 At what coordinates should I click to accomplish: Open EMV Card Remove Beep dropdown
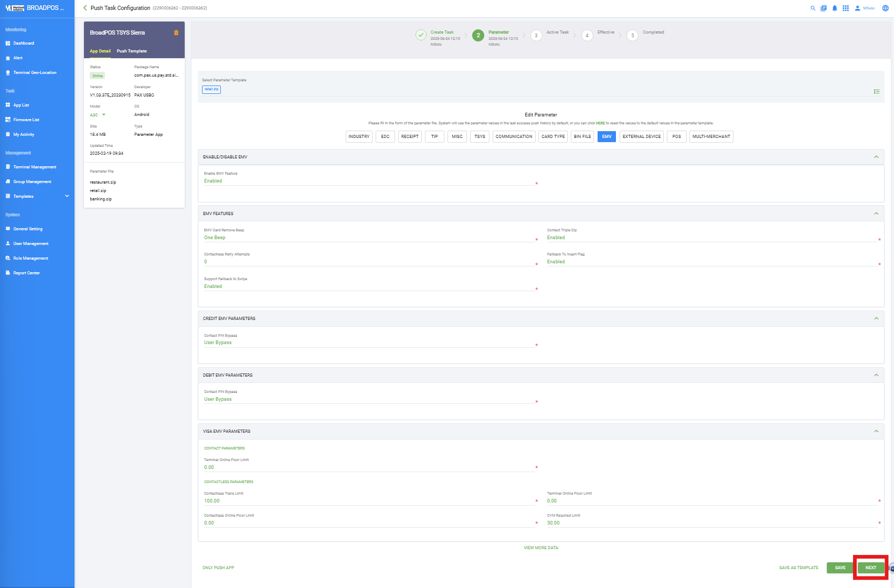[369, 238]
